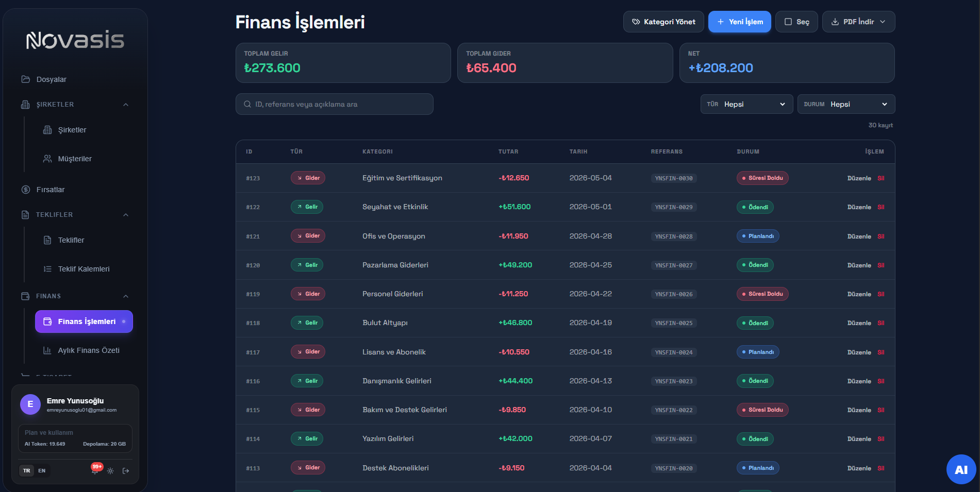980x492 pixels.
Task: Click the logout arrow icon
Action: [126, 471]
